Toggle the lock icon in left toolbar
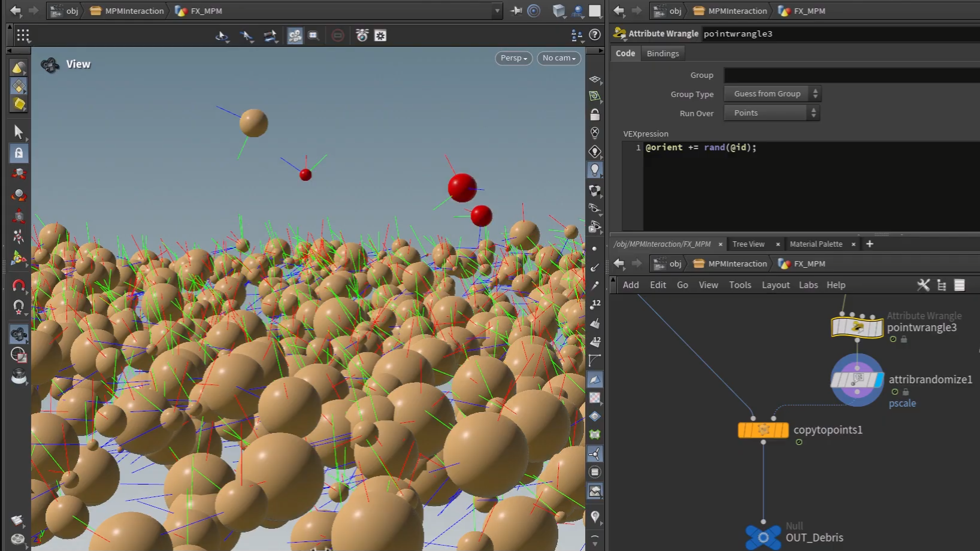The width and height of the screenshot is (980, 551). [x=19, y=153]
